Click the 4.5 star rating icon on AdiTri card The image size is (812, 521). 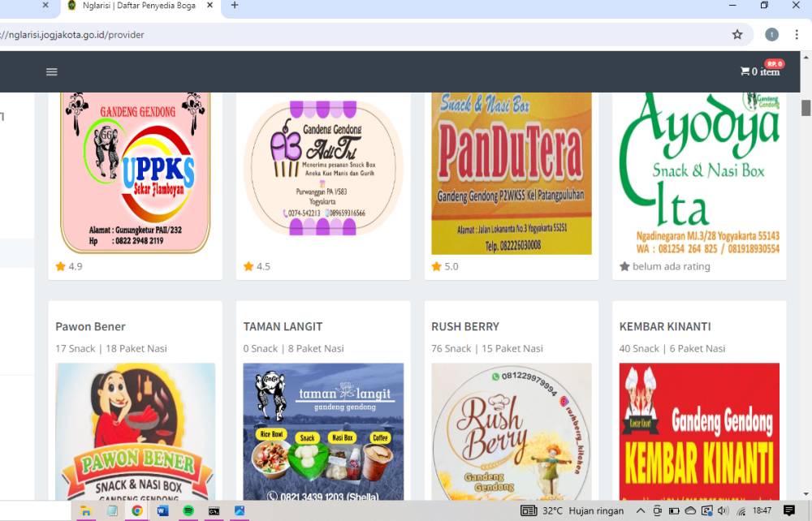coord(248,266)
